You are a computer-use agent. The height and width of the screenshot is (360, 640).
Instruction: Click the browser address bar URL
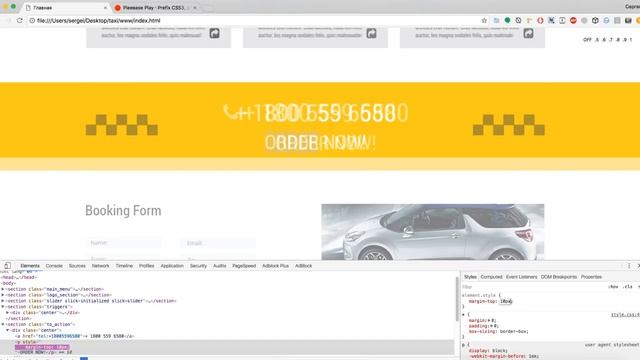(99, 20)
